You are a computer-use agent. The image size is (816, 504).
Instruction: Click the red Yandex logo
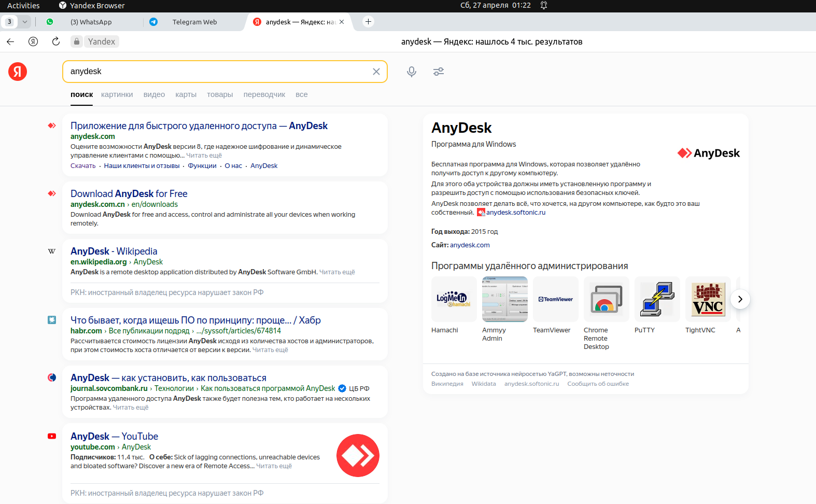[18, 72]
